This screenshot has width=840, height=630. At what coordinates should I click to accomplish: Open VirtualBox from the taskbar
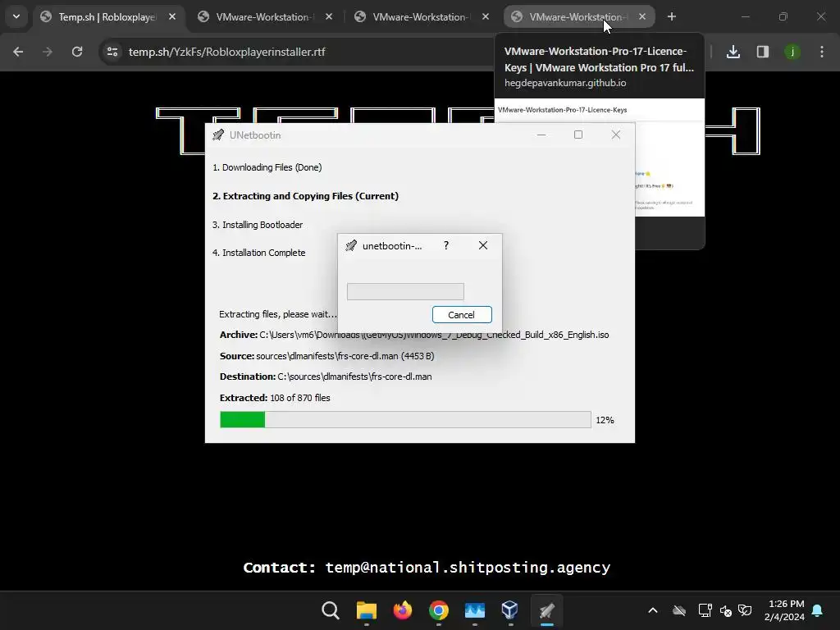[x=510, y=610]
